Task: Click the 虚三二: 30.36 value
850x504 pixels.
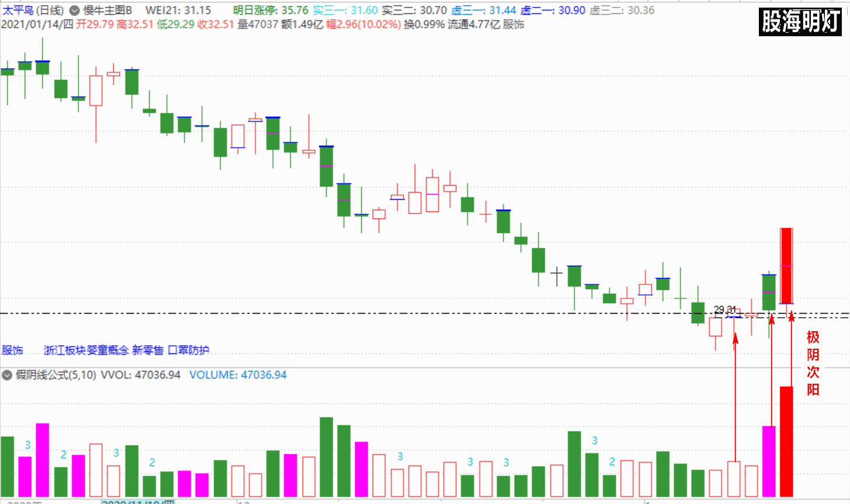Action: click(622, 11)
